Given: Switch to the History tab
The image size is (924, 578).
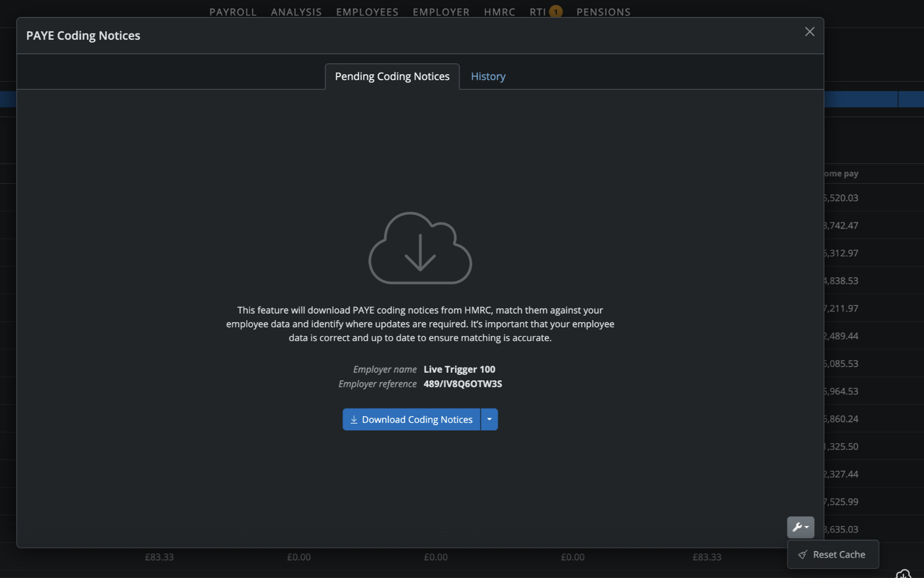Looking at the screenshot, I should pos(488,76).
